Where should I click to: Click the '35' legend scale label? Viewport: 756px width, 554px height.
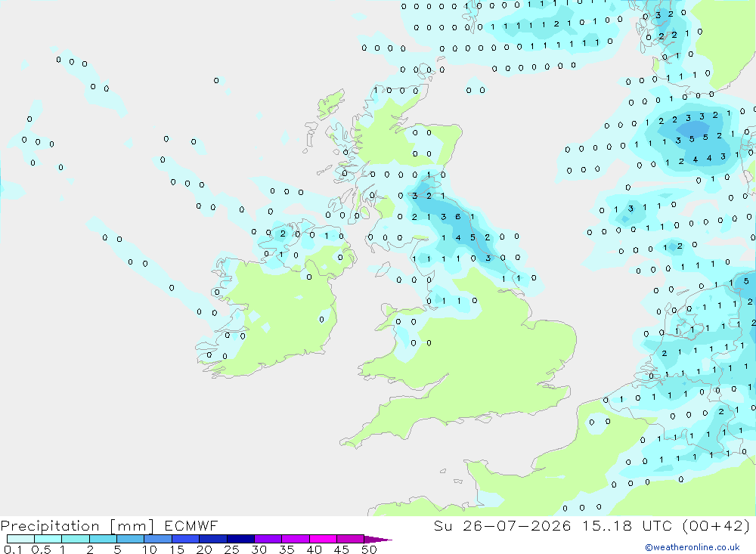[287, 549]
